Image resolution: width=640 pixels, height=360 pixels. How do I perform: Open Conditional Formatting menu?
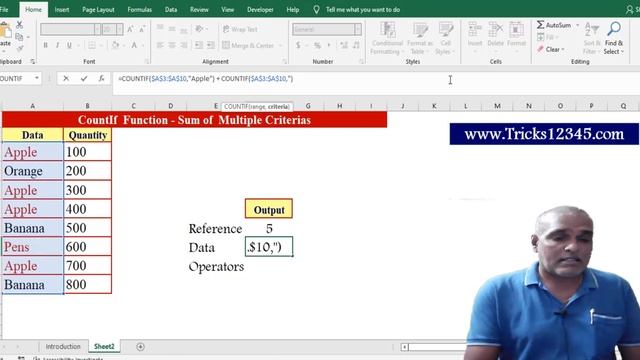pyautogui.click(x=387, y=38)
